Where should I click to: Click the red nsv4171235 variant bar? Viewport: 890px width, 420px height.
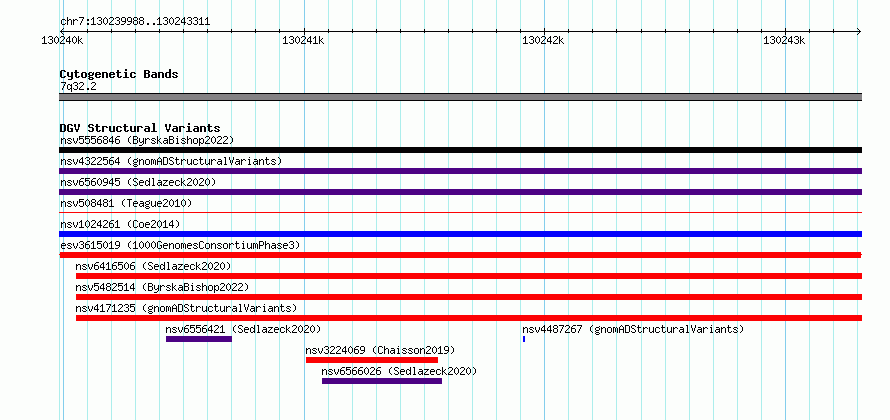[x=469, y=318]
